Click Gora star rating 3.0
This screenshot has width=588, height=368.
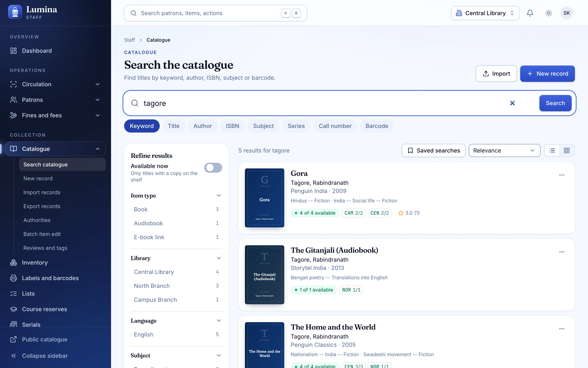(x=409, y=213)
